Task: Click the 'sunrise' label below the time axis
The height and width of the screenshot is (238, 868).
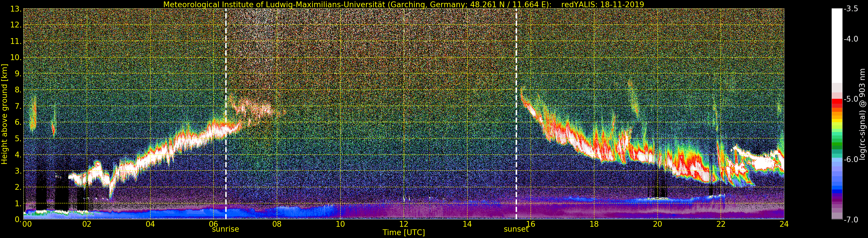Action: tap(226, 229)
